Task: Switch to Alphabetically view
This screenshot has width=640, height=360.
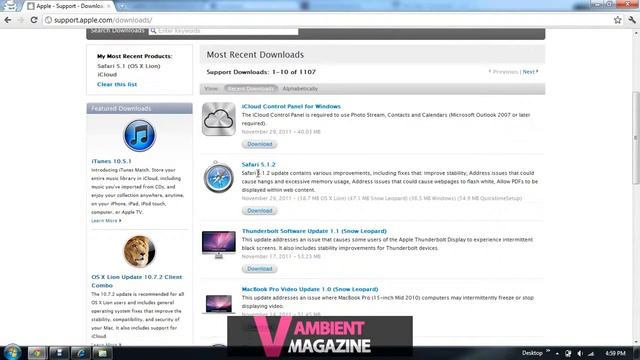Action: pyautogui.click(x=300, y=89)
